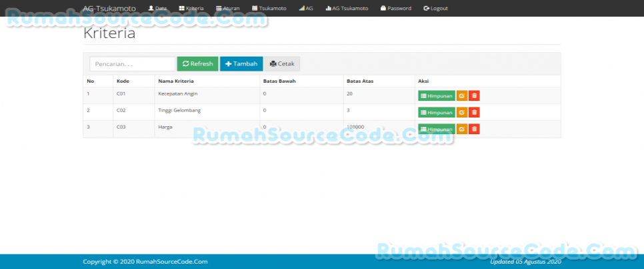Click the orange edit icon for Tinggi Gelombang
This screenshot has height=269, width=644.
(x=462, y=112)
